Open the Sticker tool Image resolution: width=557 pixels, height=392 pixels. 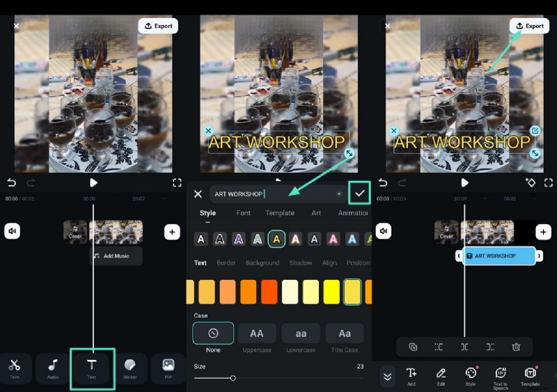pyautogui.click(x=130, y=368)
